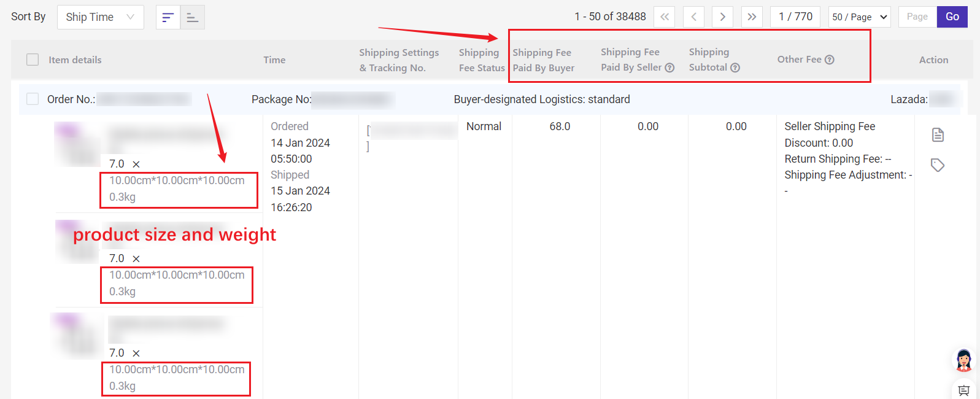Go to the previous page arrow
This screenshot has height=399, width=980.
coord(693,17)
